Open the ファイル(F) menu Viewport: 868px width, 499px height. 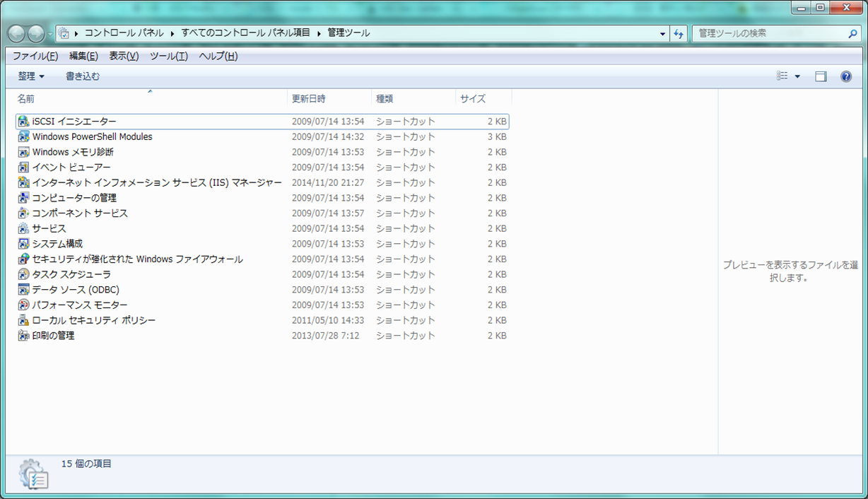[x=35, y=57]
